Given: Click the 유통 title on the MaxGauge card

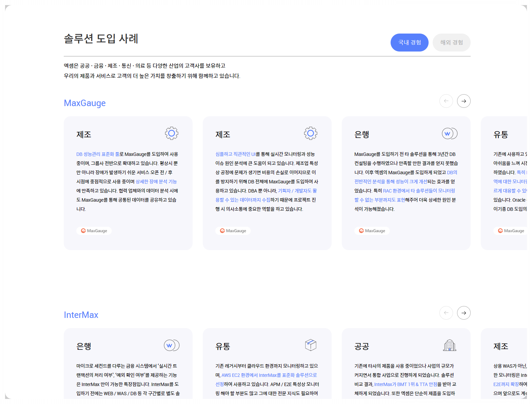Looking at the screenshot, I should pyautogui.click(x=501, y=135).
